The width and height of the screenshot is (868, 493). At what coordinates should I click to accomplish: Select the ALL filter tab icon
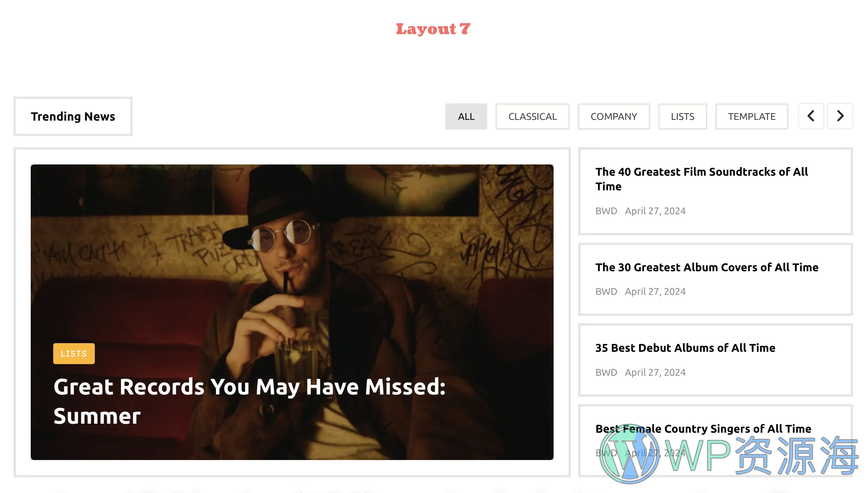[466, 116]
